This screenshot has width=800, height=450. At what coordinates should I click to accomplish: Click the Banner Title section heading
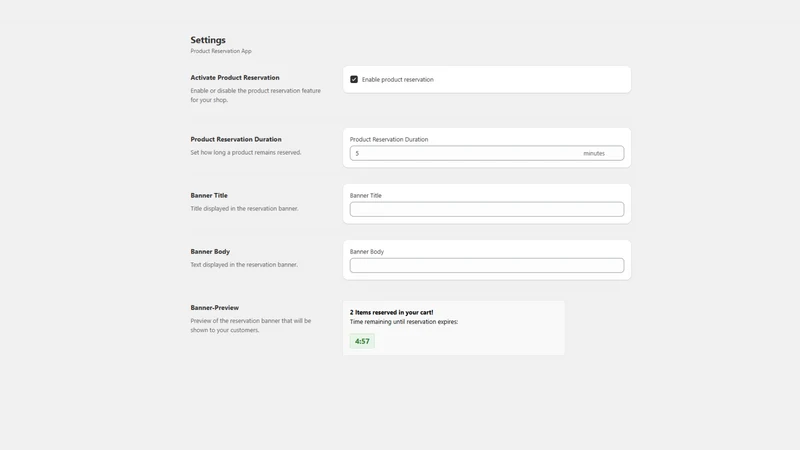point(209,195)
